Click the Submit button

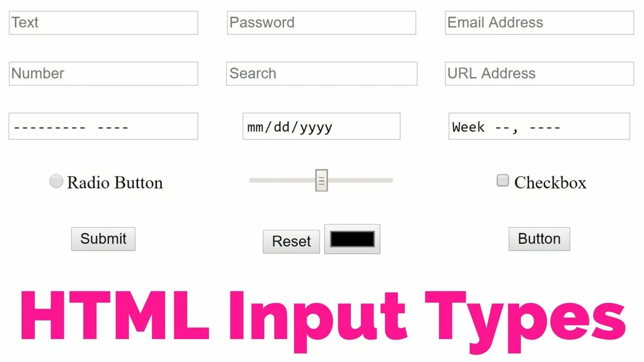click(103, 238)
